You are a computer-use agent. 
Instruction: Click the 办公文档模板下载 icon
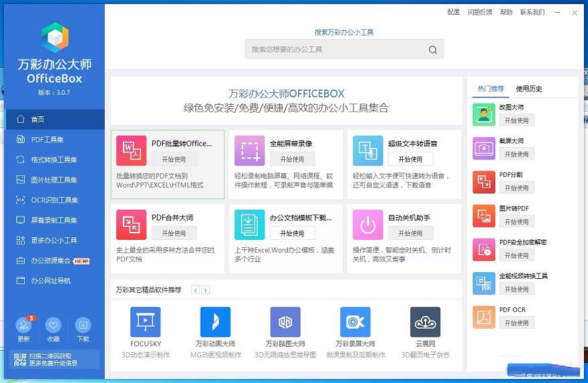pos(250,224)
